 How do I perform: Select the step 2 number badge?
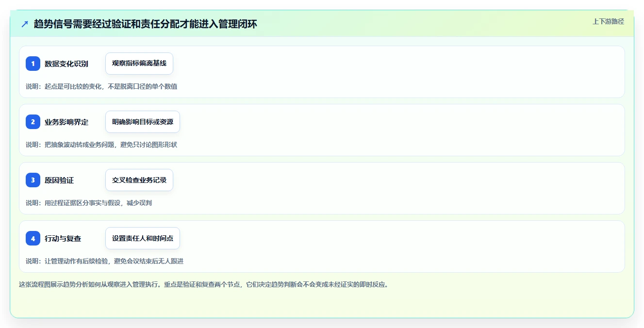pos(33,122)
